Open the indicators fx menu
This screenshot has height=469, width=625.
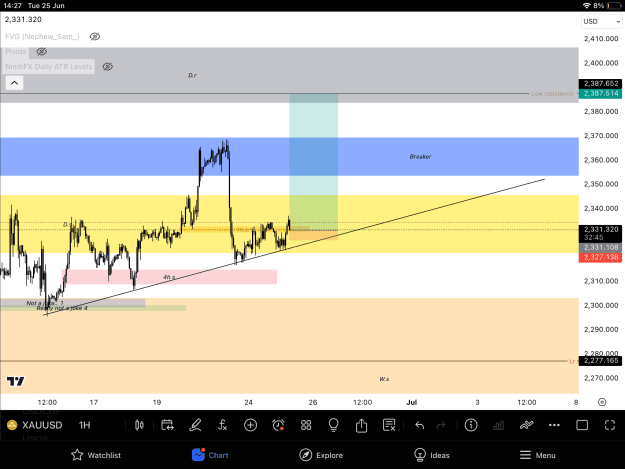pos(222,425)
